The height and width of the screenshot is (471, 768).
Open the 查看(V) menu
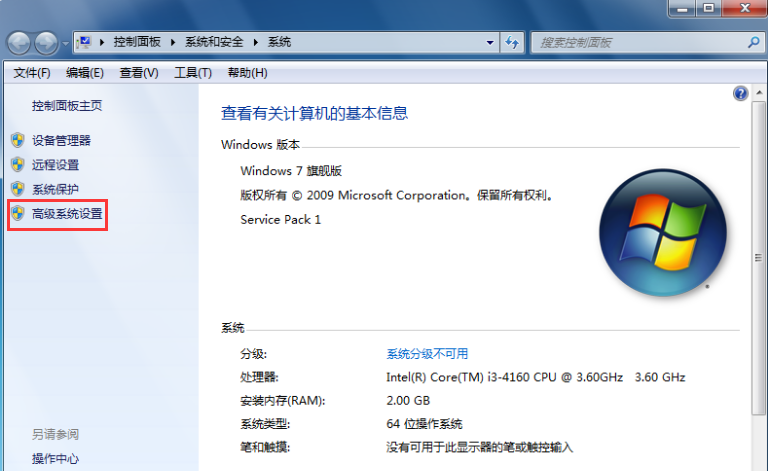(139, 73)
